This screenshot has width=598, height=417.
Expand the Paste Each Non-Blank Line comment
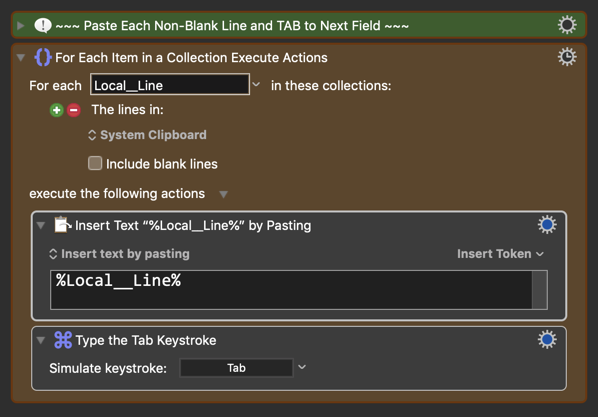pos(21,26)
